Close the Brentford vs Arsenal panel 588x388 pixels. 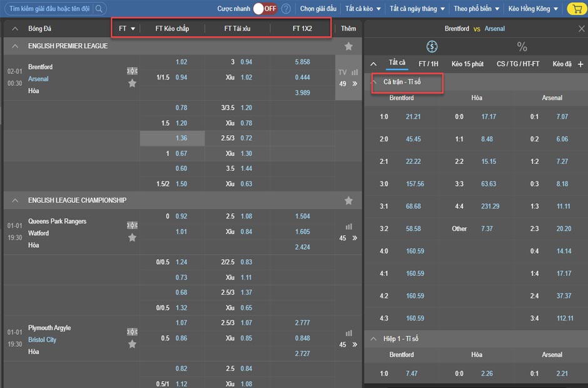click(x=581, y=29)
